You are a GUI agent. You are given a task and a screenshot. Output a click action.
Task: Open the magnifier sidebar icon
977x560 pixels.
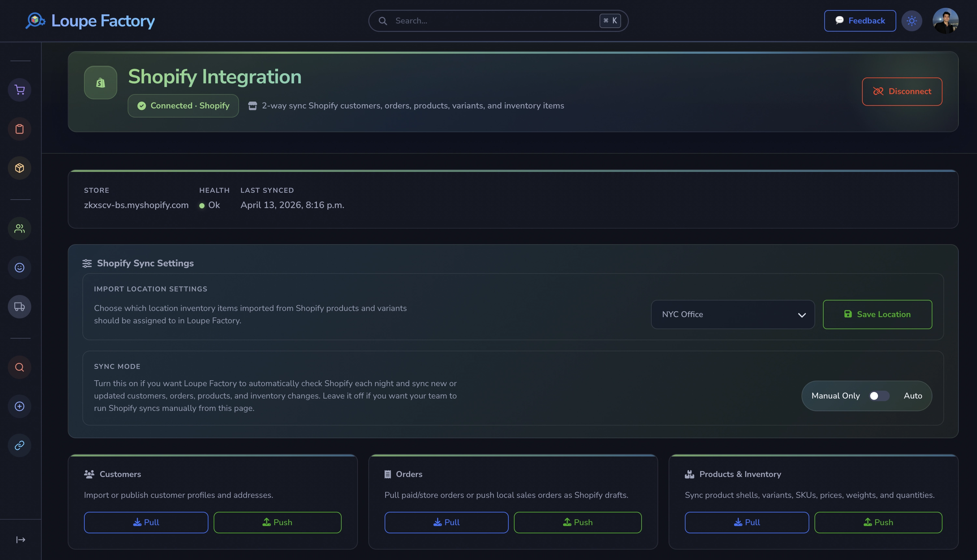(20, 367)
